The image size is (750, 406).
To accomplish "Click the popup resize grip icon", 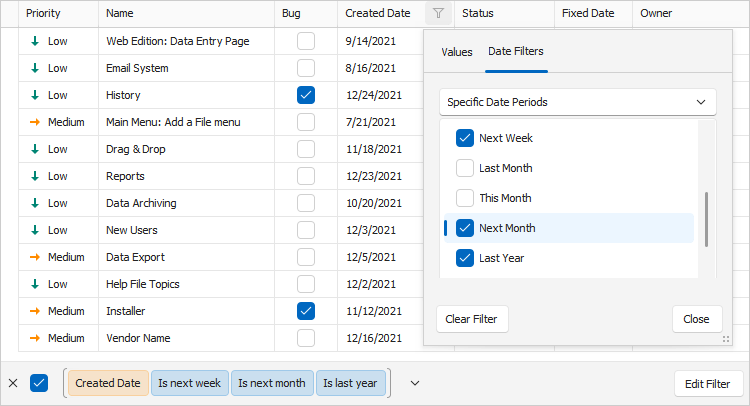I will pyautogui.click(x=726, y=339).
